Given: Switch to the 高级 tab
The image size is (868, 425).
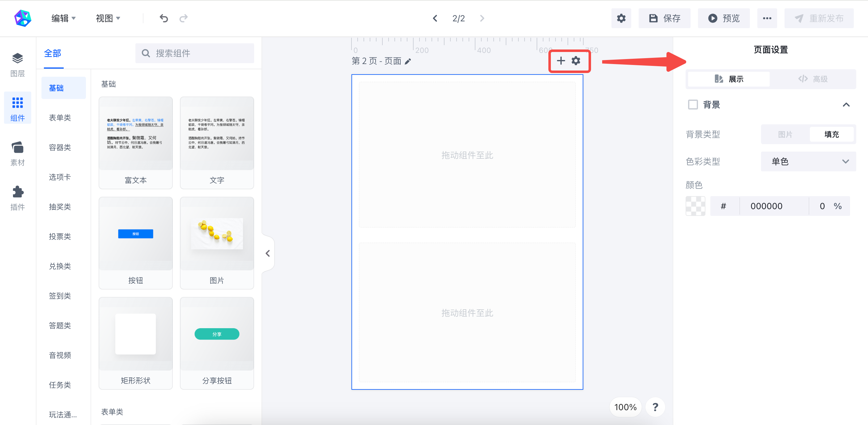Looking at the screenshot, I should click(x=812, y=79).
